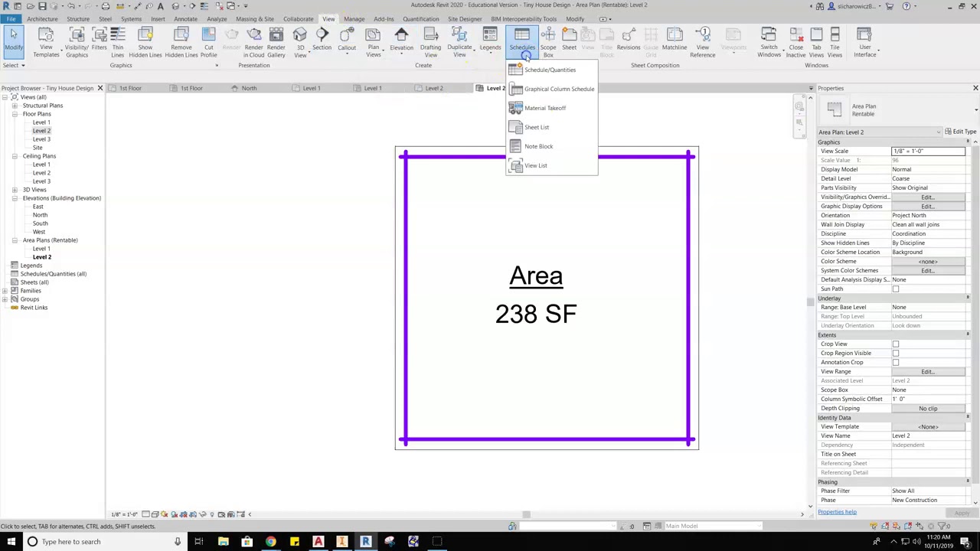Open the North view tab
980x551 pixels.
[249, 88]
